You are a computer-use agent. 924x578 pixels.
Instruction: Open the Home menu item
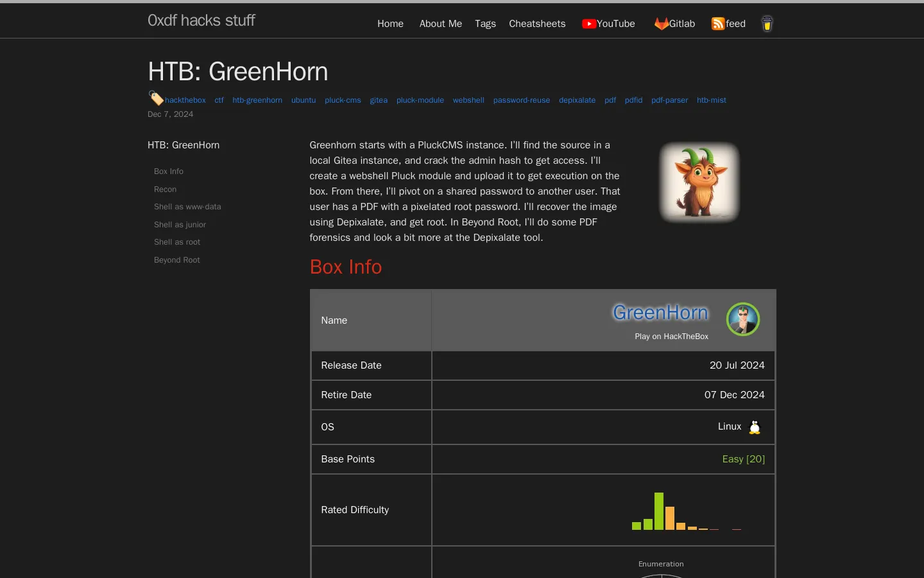pos(390,24)
